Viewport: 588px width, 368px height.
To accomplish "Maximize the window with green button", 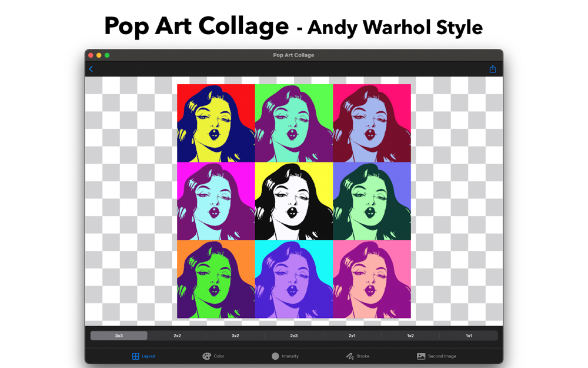I will click(107, 55).
